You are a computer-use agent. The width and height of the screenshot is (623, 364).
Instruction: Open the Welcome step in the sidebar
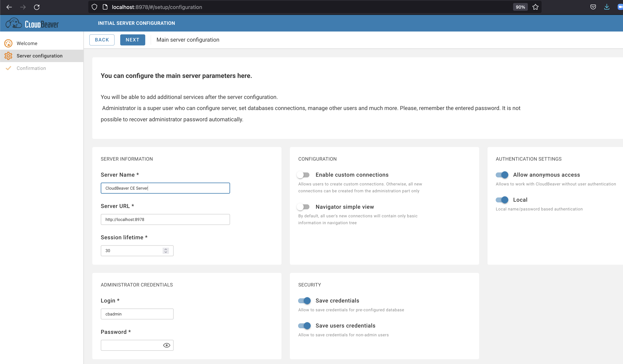tap(27, 44)
